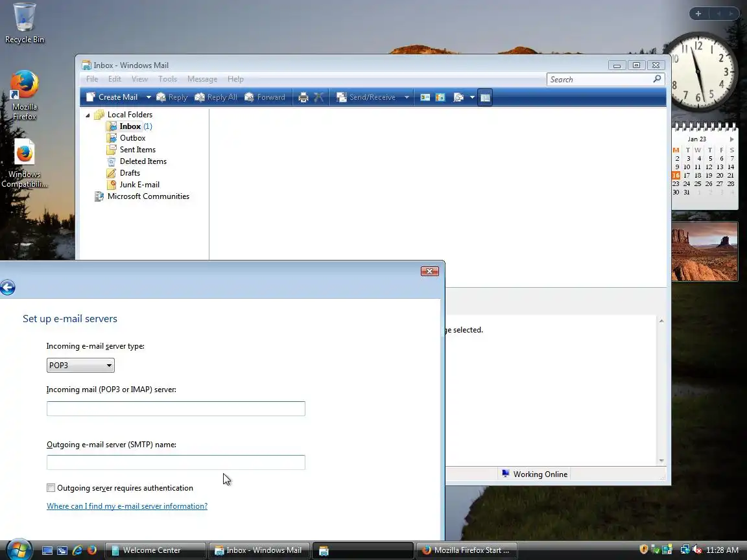Open the incoming server type POP3 dropdown

point(80,366)
